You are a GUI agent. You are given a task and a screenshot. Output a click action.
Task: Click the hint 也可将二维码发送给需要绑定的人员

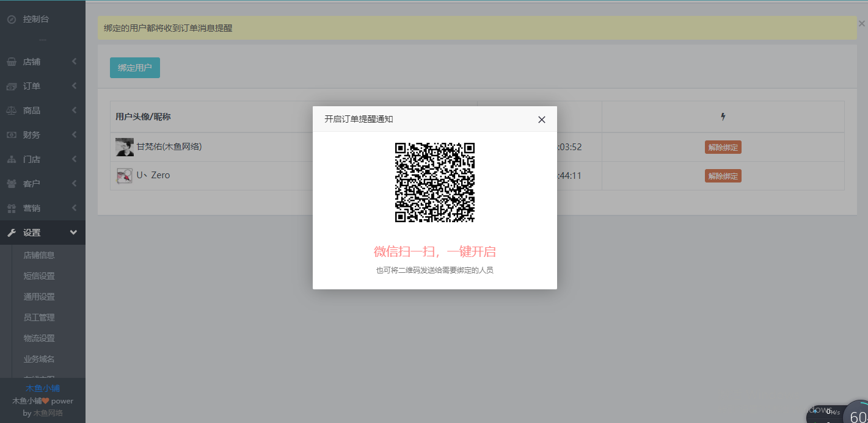[x=435, y=270]
